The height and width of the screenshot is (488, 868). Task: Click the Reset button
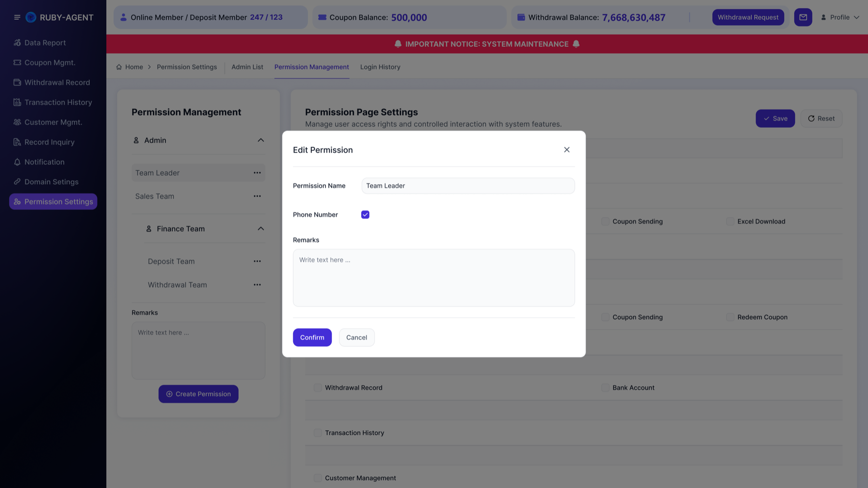point(821,119)
